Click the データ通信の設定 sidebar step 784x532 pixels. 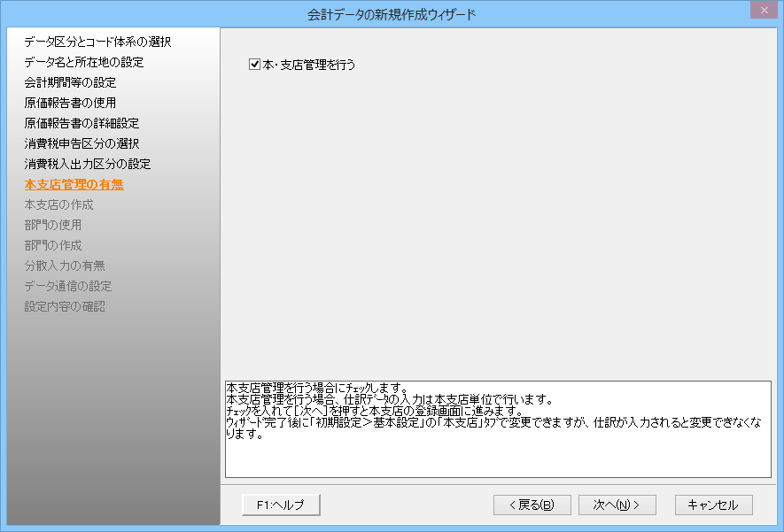(x=68, y=286)
